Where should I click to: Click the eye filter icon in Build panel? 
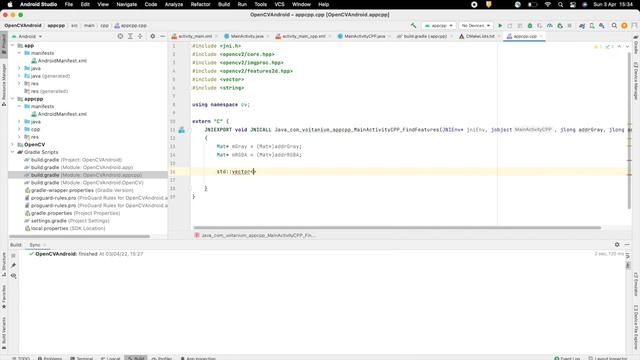[x=13, y=276]
